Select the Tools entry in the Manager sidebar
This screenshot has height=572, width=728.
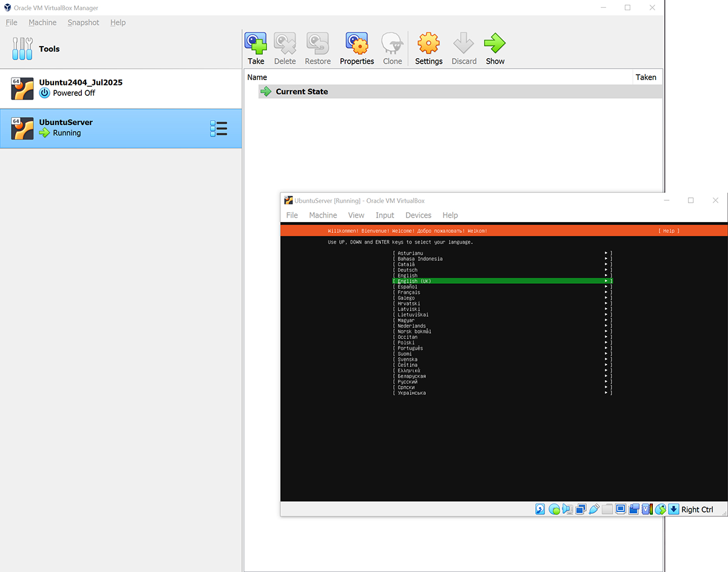121,49
